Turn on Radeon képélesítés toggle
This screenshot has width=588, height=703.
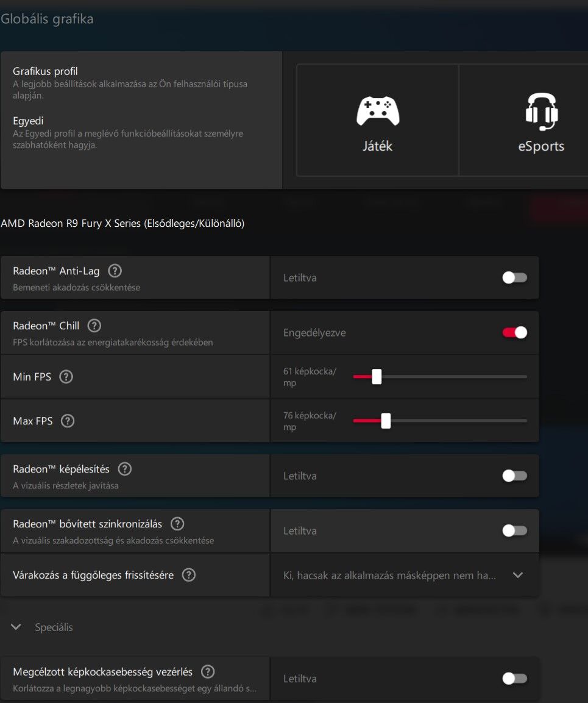click(x=514, y=476)
